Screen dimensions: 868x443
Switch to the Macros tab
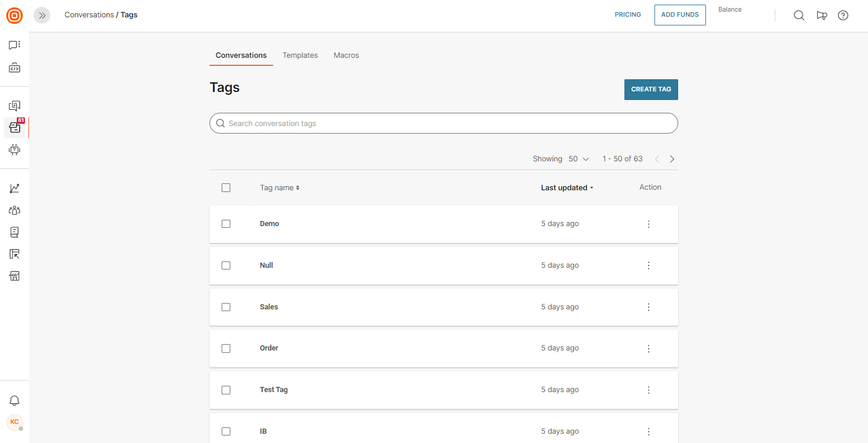pyautogui.click(x=346, y=56)
